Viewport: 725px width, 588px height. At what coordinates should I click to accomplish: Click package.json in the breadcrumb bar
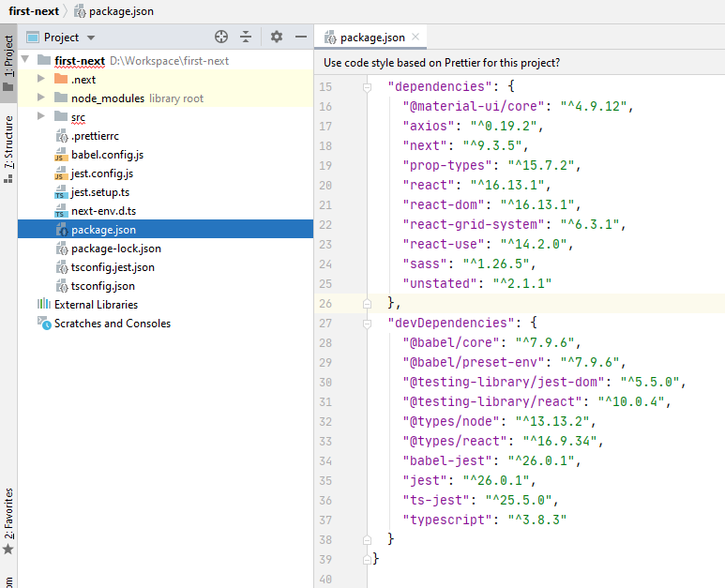pyautogui.click(x=121, y=11)
